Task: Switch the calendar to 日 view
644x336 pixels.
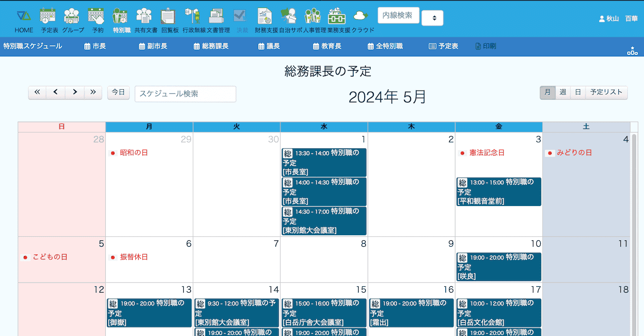Action: [x=578, y=92]
